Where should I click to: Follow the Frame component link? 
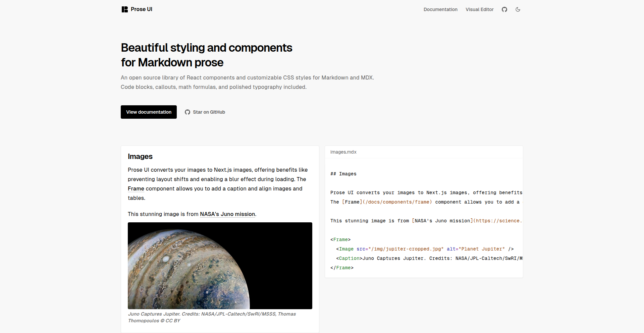(x=136, y=189)
